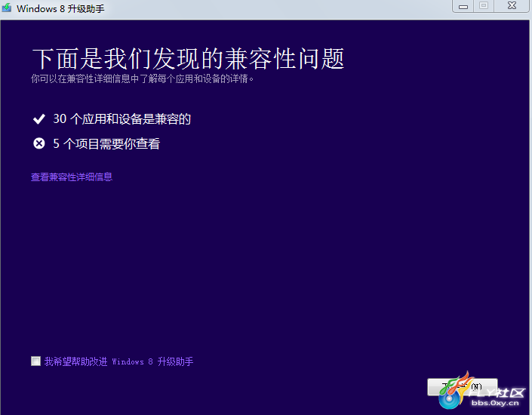Click the checkbox label 我希望帮助改进 Windows 8 升级助手
Screen dimensions: 532x415
(x=118, y=361)
